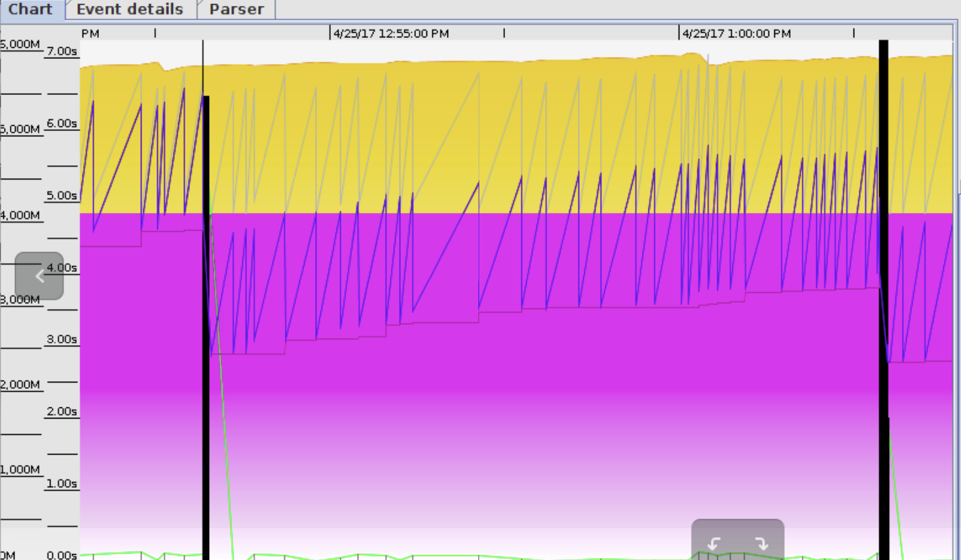Switch to the Chart tab

tap(30, 9)
